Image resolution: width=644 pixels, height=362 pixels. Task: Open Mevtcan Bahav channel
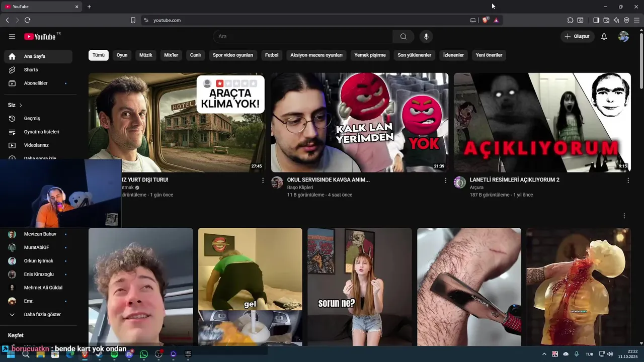[38, 234]
